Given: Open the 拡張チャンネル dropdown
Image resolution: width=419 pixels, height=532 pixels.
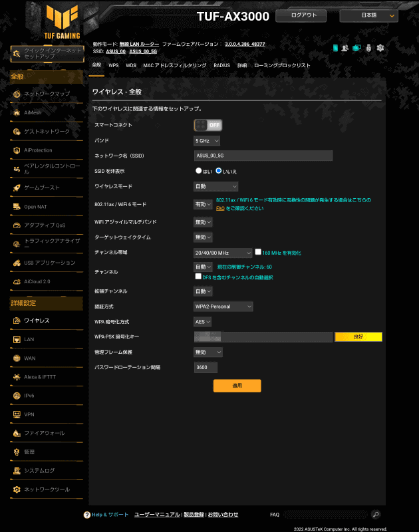Looking at the screenshot, I should (x=203, y=291).
